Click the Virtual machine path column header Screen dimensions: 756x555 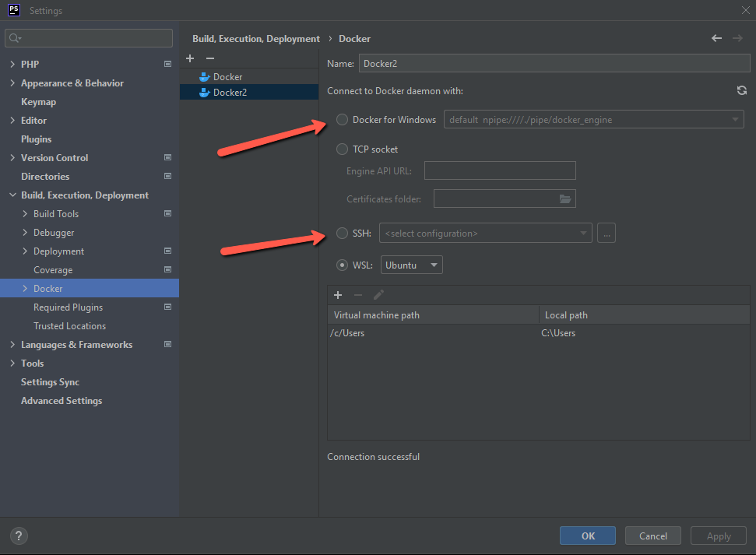(433, 315)
